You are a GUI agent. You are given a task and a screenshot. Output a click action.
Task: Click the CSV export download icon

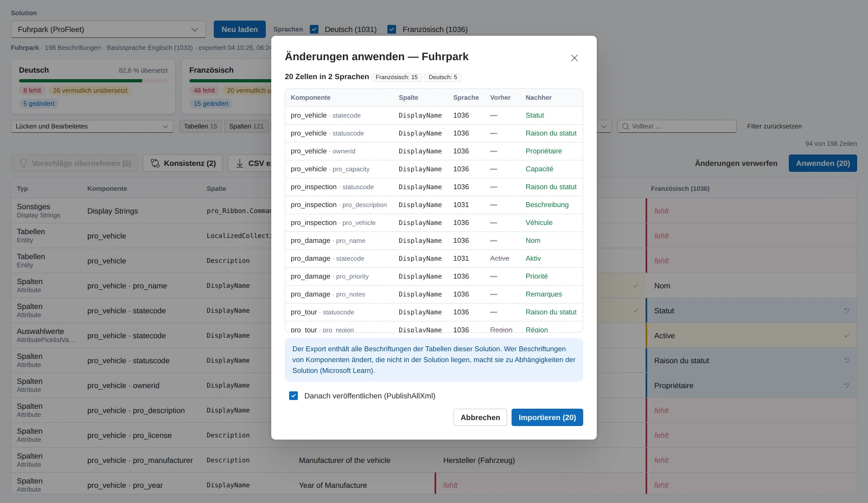coord(240,163)
